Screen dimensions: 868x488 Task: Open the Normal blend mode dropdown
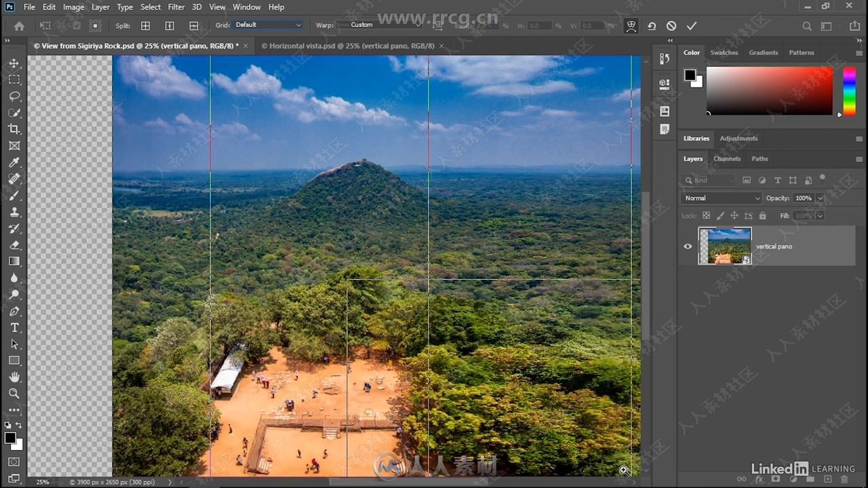pos(721,198)
